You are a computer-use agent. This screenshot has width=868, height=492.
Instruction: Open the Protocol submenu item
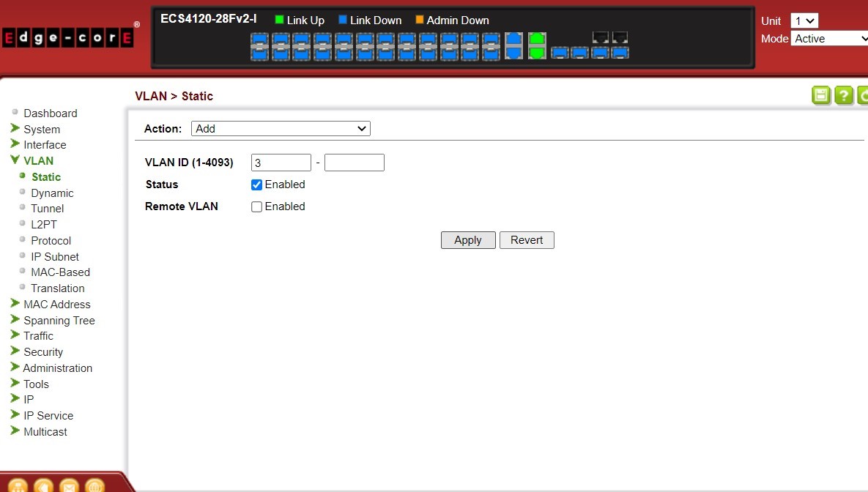tap(51, 241)
